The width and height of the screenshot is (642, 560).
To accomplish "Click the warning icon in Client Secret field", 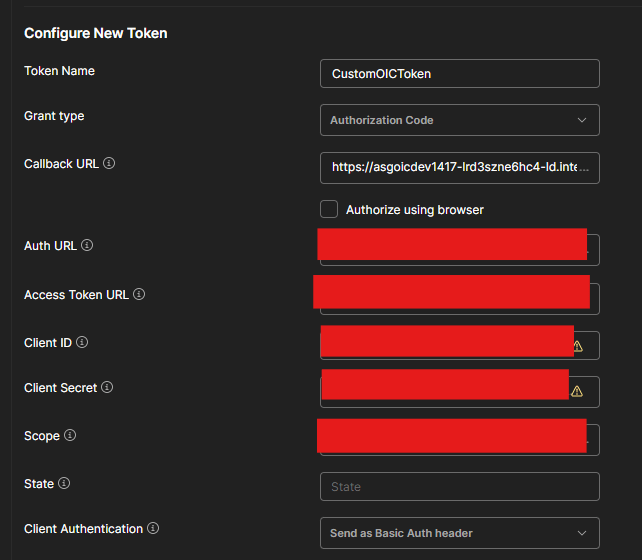I will coord(577,391).
